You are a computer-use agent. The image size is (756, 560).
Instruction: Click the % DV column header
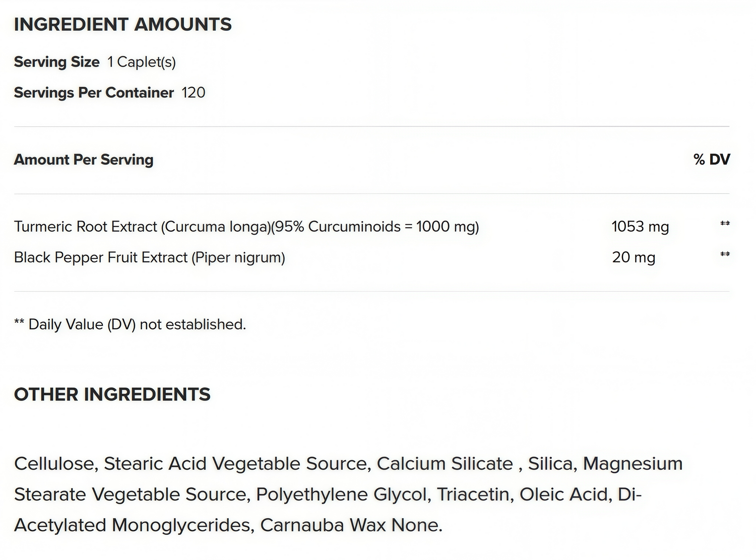[712, 160]
